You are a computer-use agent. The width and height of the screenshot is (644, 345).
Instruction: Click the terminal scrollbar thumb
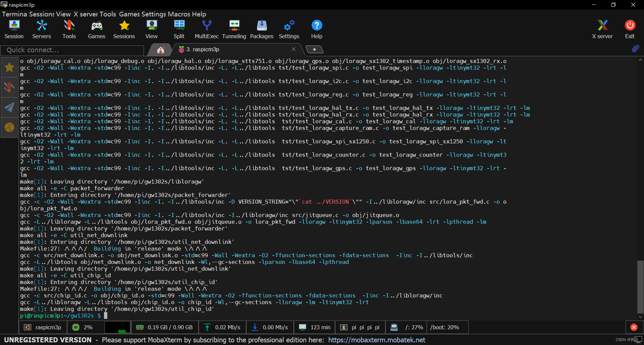point(640,287)
